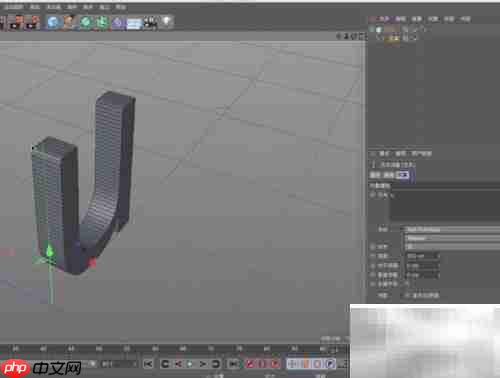Toggle Parameter keyframing icon
The width and height of the screenshot is (500, 378).
pos(330,364)
